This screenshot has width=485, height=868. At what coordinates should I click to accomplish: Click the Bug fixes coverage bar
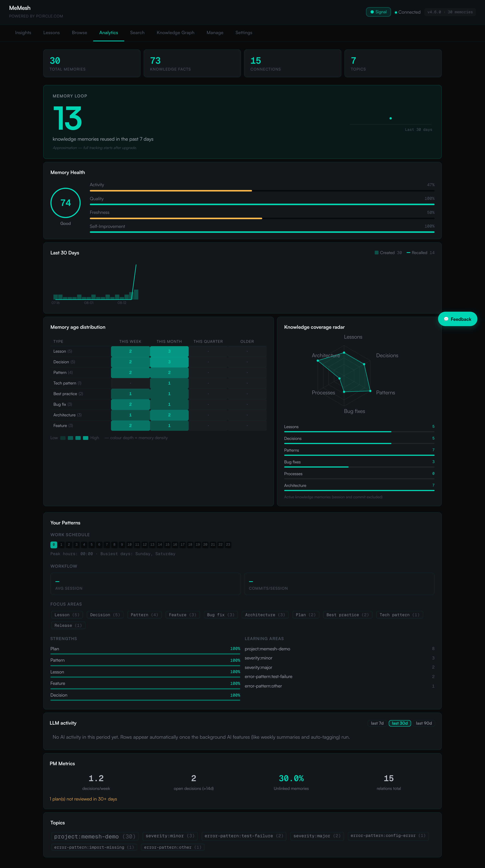[359, 467]
